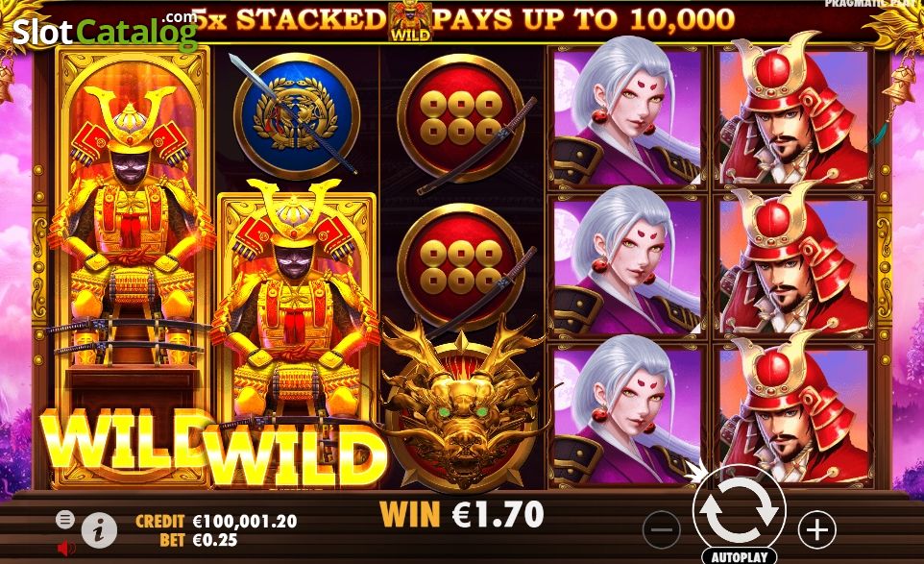Open the hamburger settings menu
924x564 pixels.
65,519
